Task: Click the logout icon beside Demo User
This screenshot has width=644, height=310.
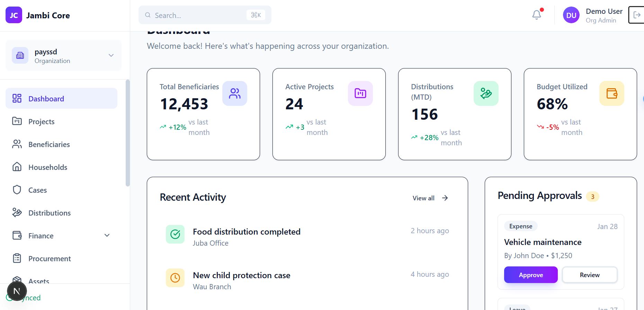Action: tap(636, 15)
